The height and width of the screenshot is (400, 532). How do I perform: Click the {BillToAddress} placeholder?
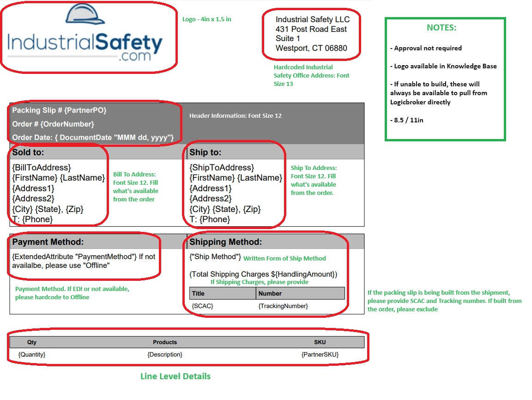tap(42, 167)
